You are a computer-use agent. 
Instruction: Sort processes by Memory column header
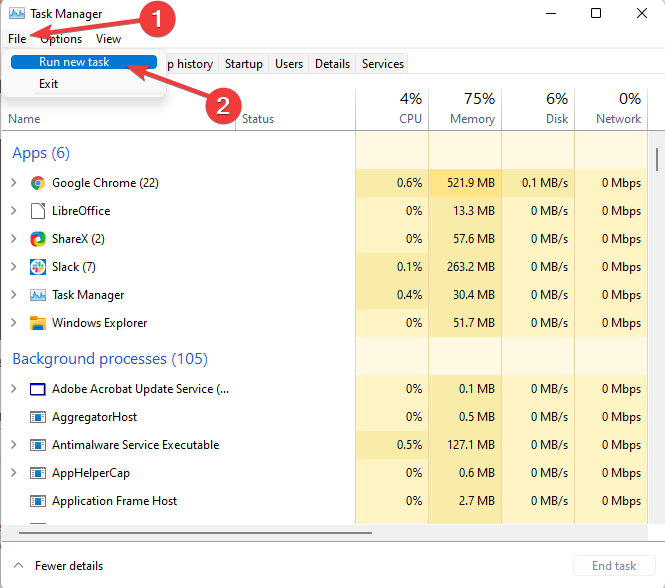pos(465,109)
